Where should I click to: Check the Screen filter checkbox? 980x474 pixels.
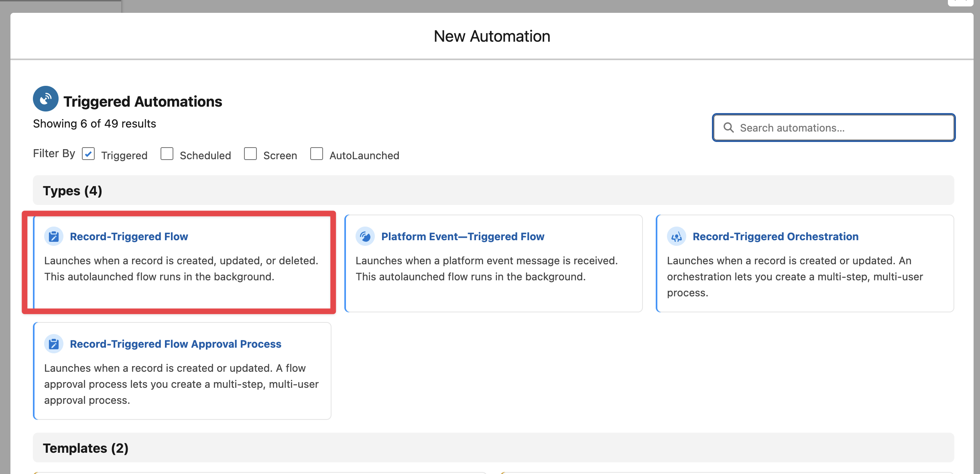[250, 154]
